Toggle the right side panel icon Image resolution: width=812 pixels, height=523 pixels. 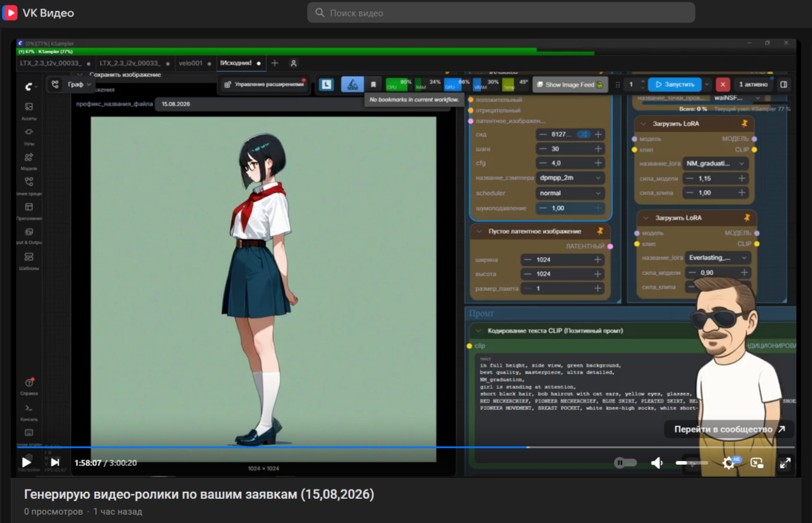tap(784, 85)
